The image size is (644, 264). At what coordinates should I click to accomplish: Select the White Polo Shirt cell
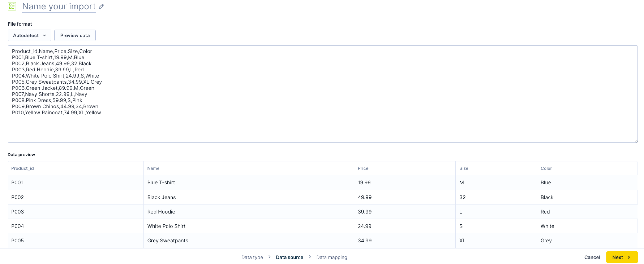pyautogui.click(x=166, y=226)
